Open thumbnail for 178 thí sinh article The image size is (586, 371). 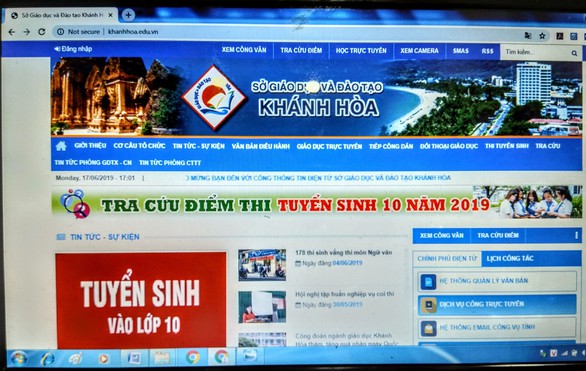pyautogui.click(x=262, y=265)
